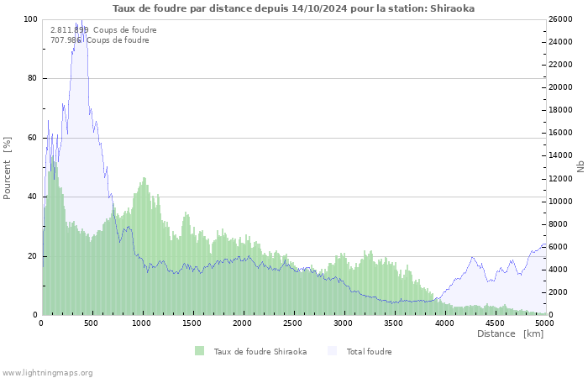The height and width of the screenshot is (378, 588).
Task: Click the lavender Total foudre legend swatch
Action: [332, 351]
